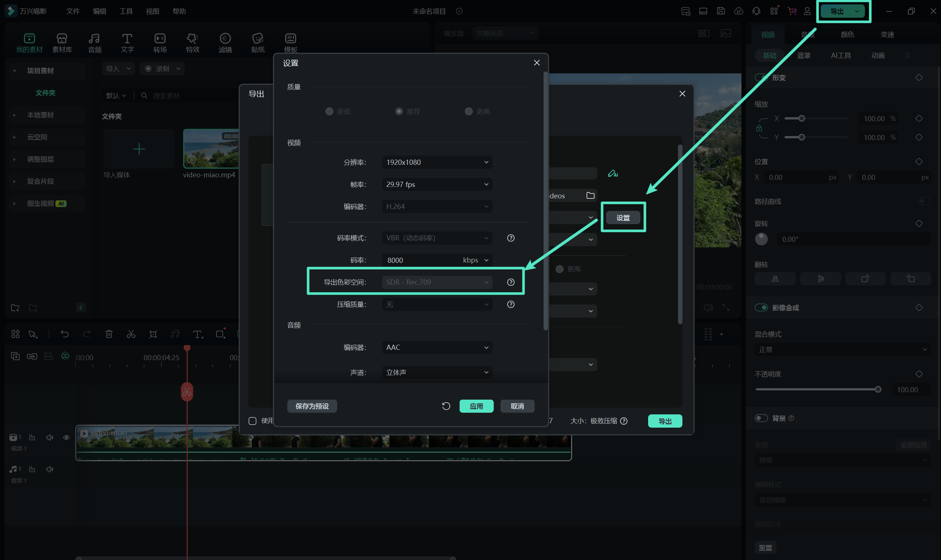This screenshot has height=560, width=941.
Task: Open the 工具 menu
Action: point(126,11)
